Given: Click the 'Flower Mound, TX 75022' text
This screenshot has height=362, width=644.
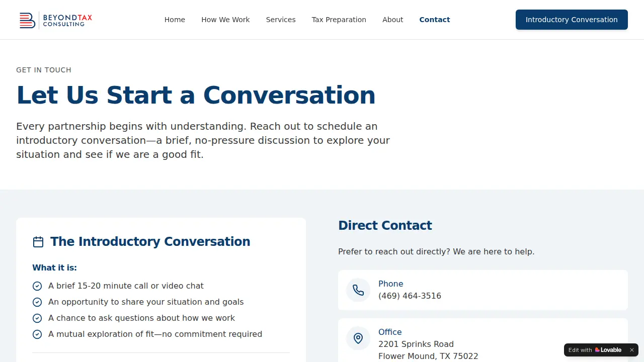Looking at the screenshot, I should click(428, 356).
